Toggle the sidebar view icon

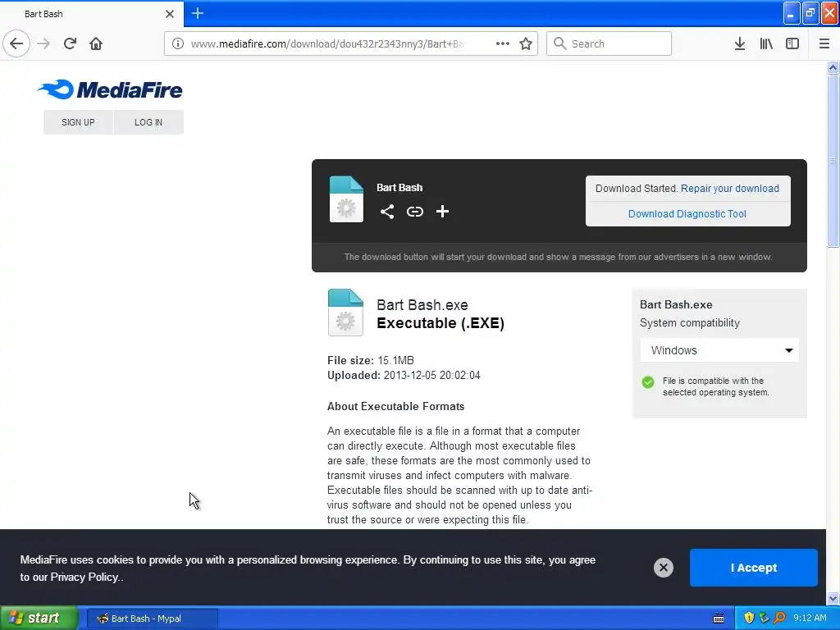pyautogui.click(x=792, y=43)
